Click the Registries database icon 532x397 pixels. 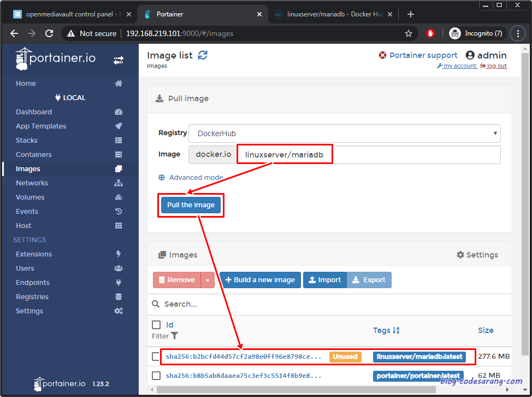[119, 297]
